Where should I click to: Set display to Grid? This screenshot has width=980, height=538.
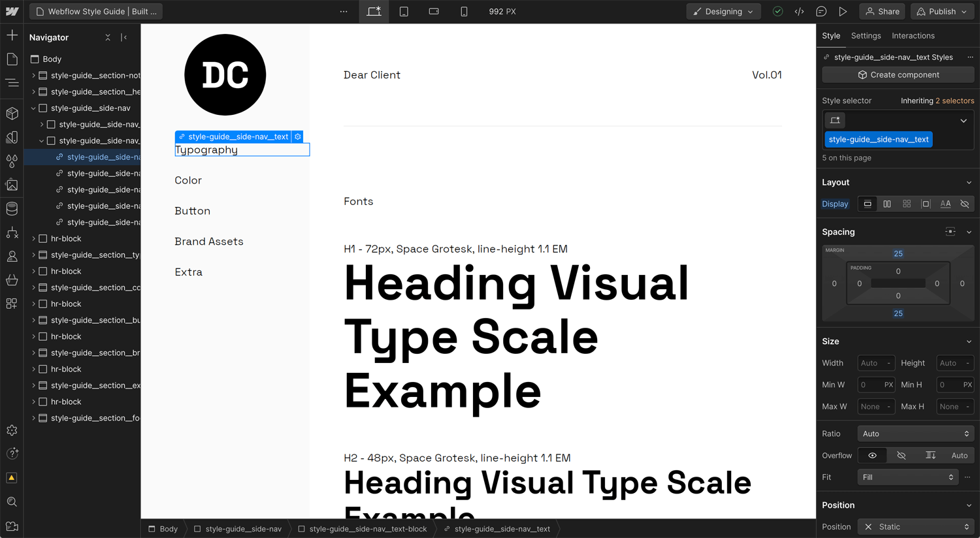[906, 204]
